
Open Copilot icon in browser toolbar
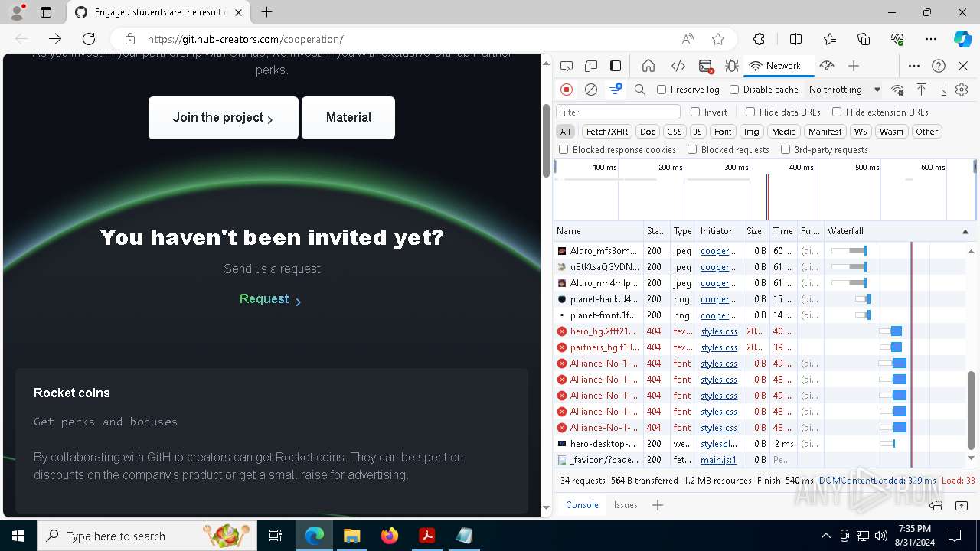(x=962, y=39)
